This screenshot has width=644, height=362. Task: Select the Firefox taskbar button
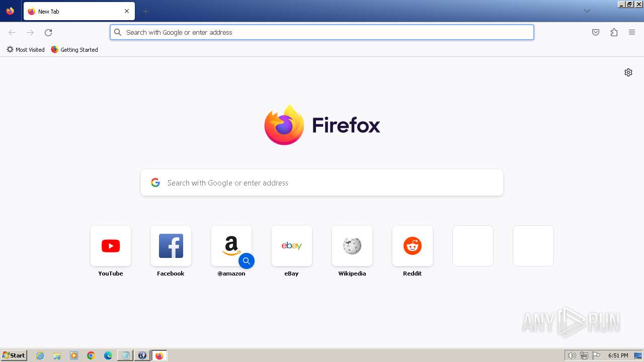[159, 355]
